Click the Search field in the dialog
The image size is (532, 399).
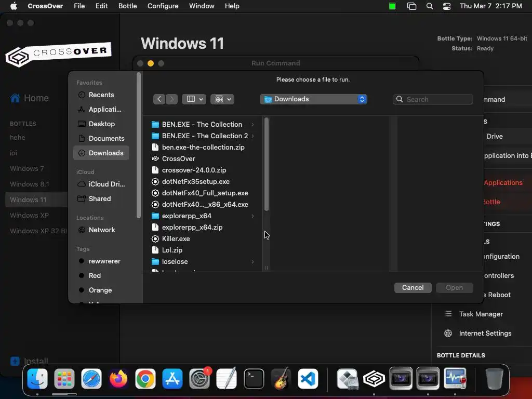pos(433,99)
